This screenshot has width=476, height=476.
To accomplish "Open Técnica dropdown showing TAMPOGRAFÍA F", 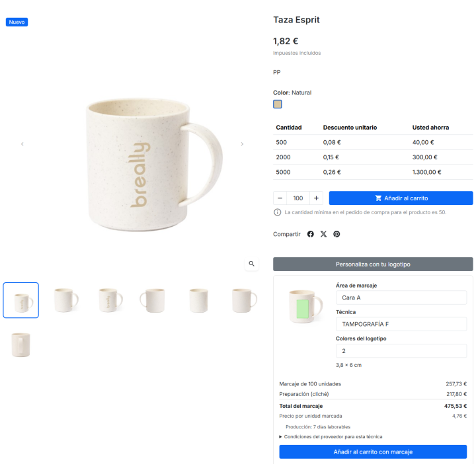I will [x=401, y=324].
